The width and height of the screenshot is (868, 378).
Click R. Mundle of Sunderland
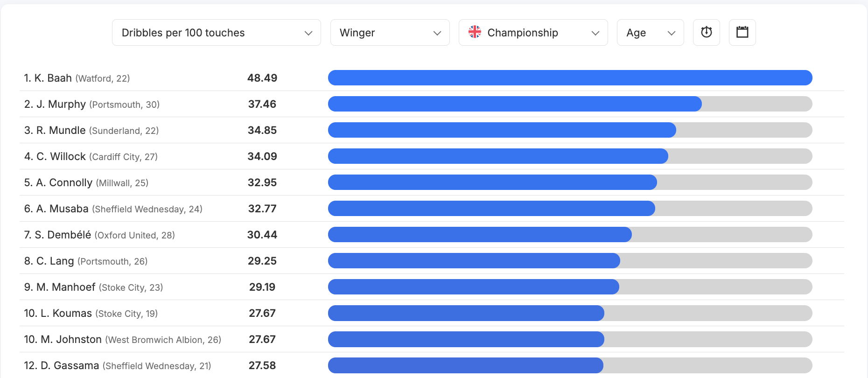(x=91, y=130)
